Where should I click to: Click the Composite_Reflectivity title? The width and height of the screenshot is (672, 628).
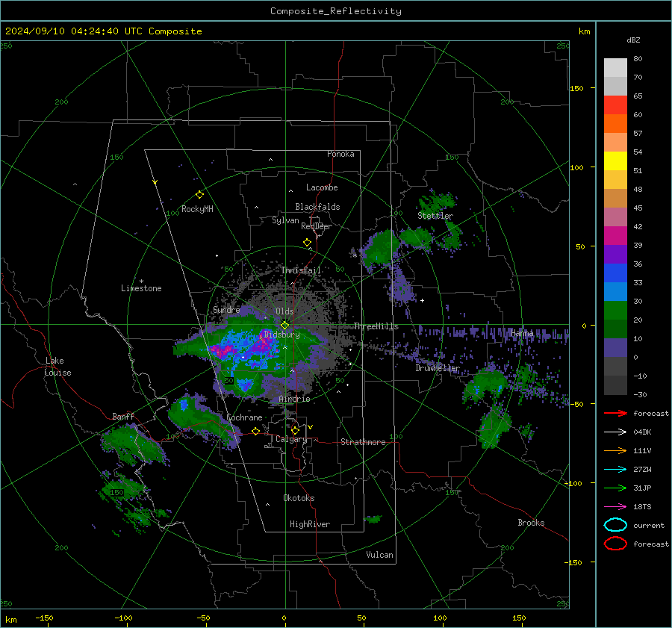pyautogui.click(x=336, y=11)
